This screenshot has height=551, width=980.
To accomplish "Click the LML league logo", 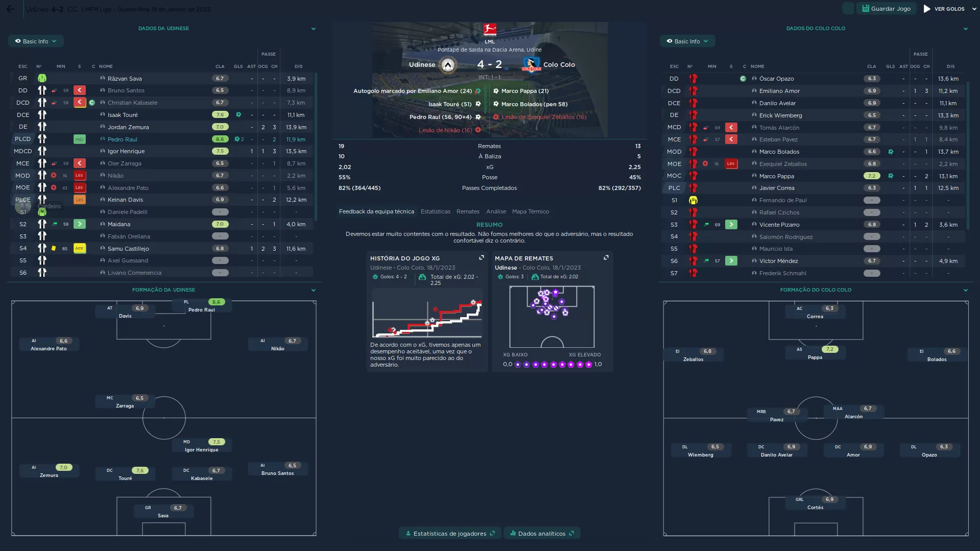I will (489, 30).
